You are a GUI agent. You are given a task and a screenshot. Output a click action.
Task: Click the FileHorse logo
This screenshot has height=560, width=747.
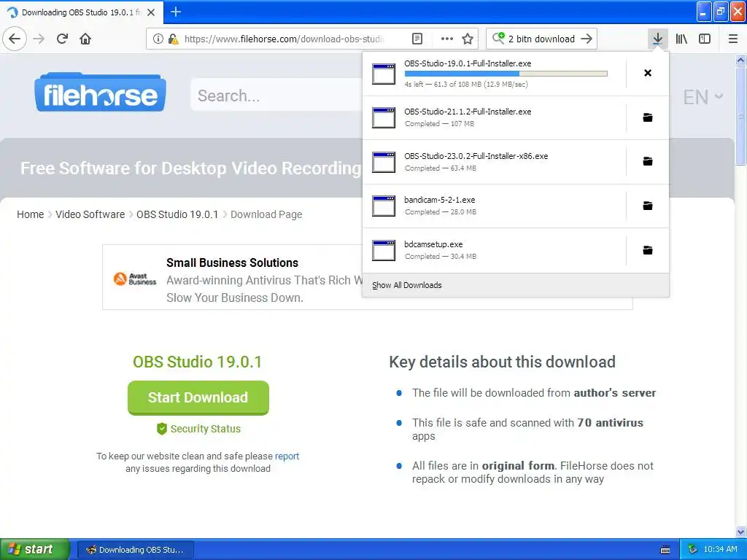click(x=101, y=93)
